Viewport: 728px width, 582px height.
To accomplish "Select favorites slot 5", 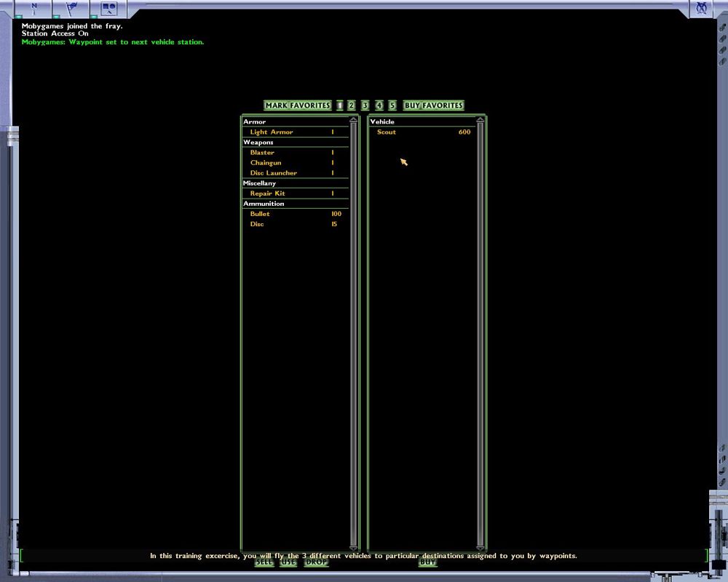I will tap(392, 105).
